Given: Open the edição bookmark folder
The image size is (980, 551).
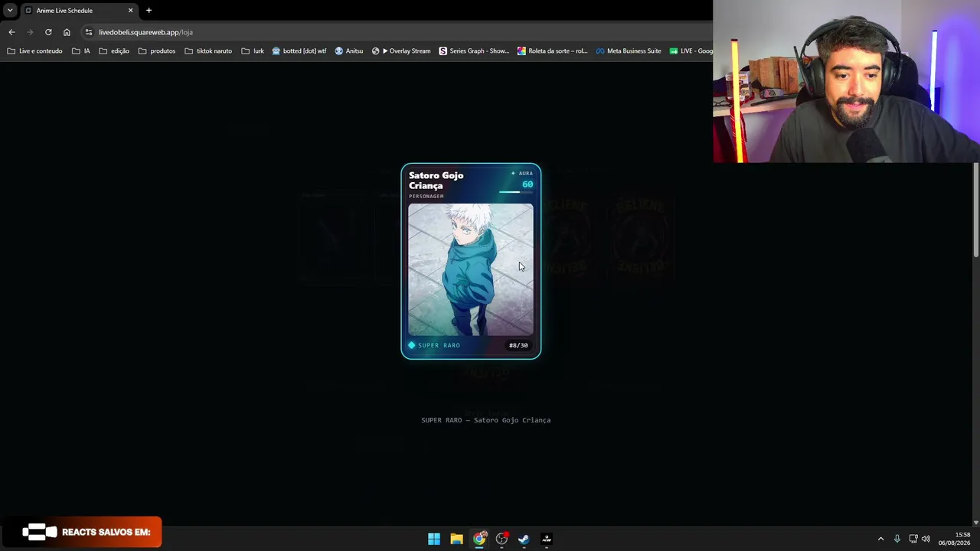Looking at the screenshot, I should coord(114,51).
